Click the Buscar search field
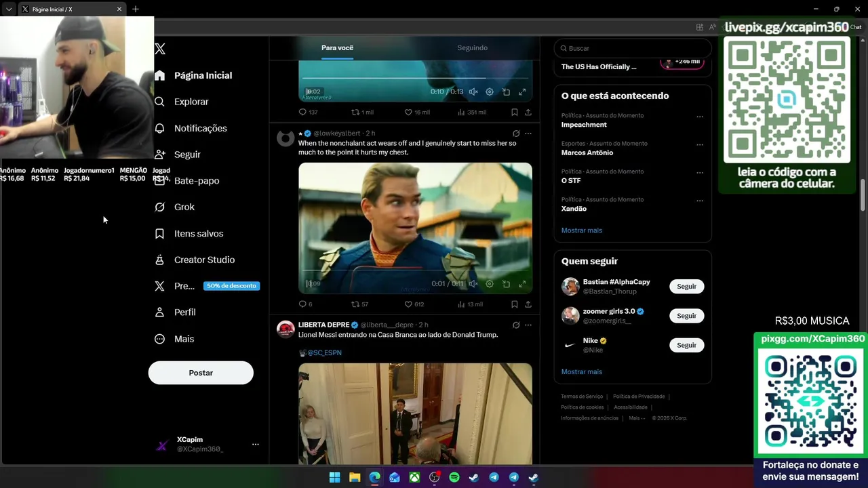 click(x=633, y=48)
